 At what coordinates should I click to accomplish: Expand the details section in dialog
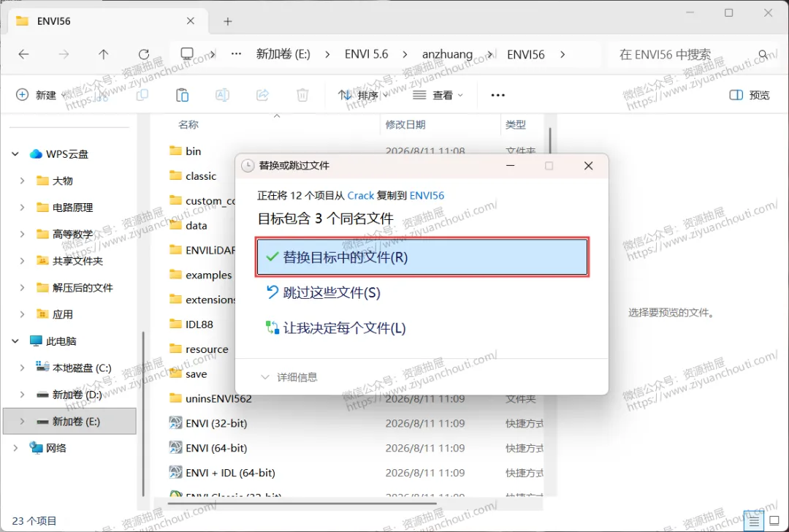click(x=289, y=377)
